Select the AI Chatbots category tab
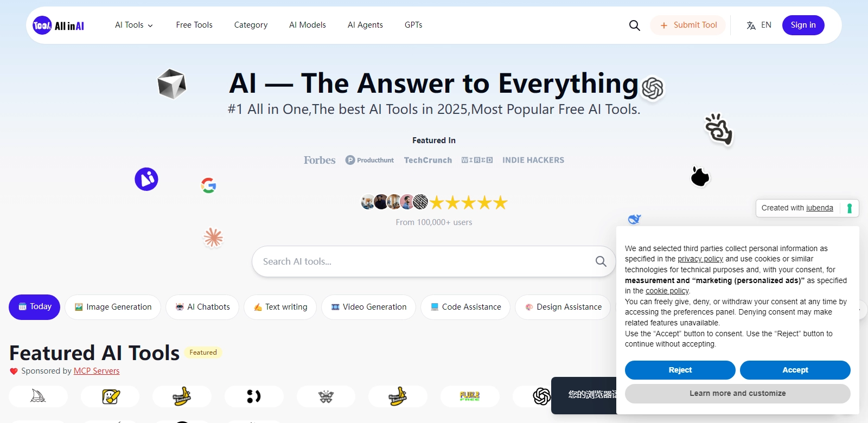 coord(202,307)
